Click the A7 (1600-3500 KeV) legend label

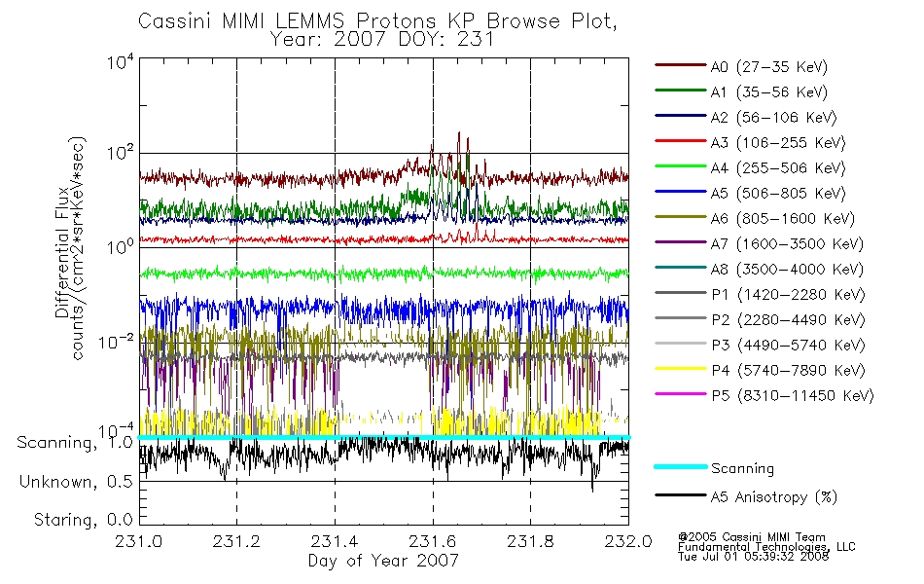(787, 244)
